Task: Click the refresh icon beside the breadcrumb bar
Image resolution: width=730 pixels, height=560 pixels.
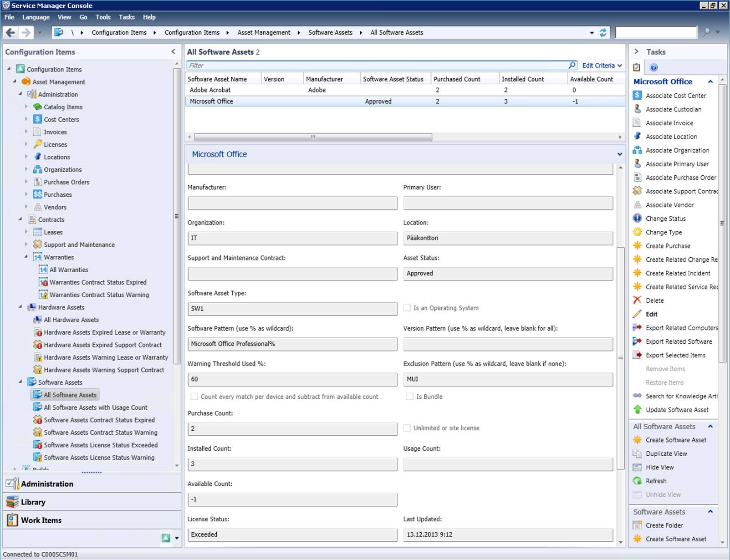Action: (603, 32)
